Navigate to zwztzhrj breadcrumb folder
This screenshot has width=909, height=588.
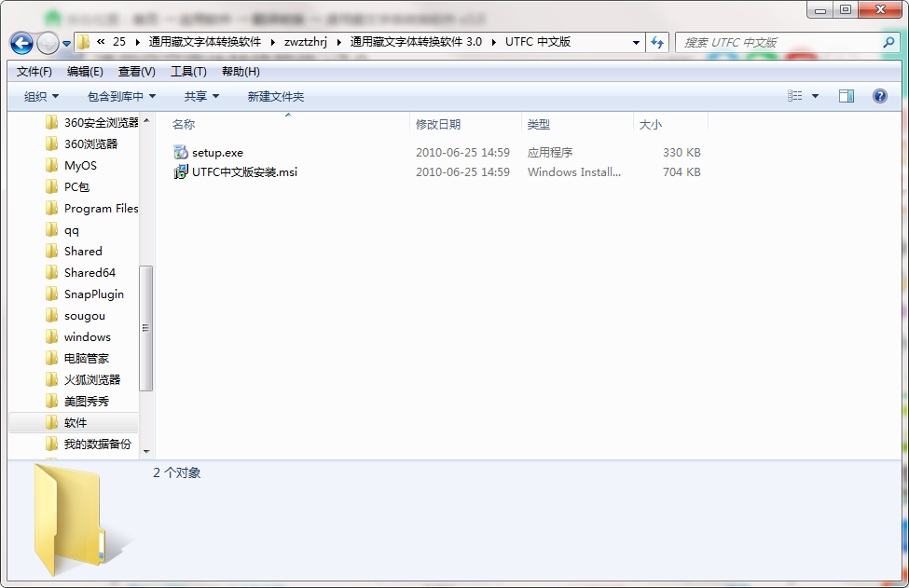point(306,42)
